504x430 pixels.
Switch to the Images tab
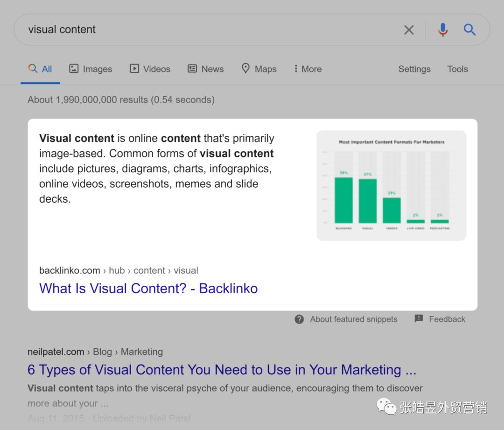click(91, 69)
